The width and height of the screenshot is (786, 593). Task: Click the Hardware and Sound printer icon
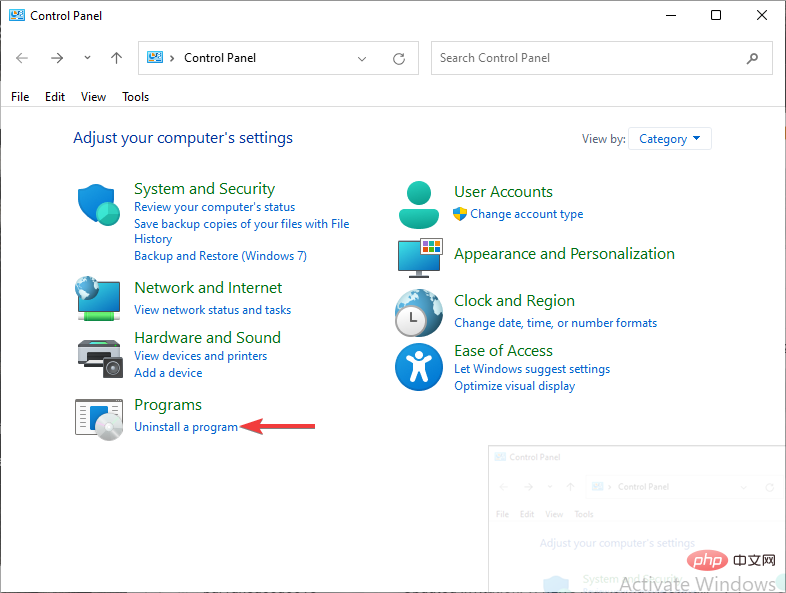point(100,358)
